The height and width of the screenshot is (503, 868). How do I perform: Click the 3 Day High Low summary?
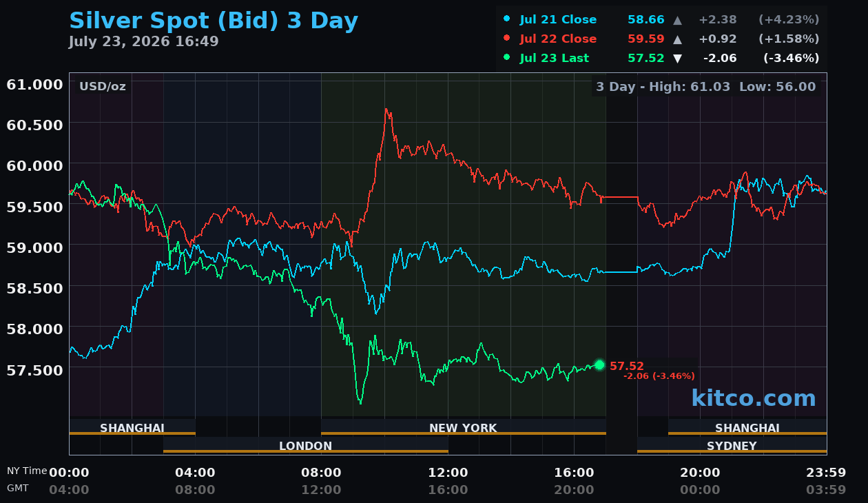706,87
